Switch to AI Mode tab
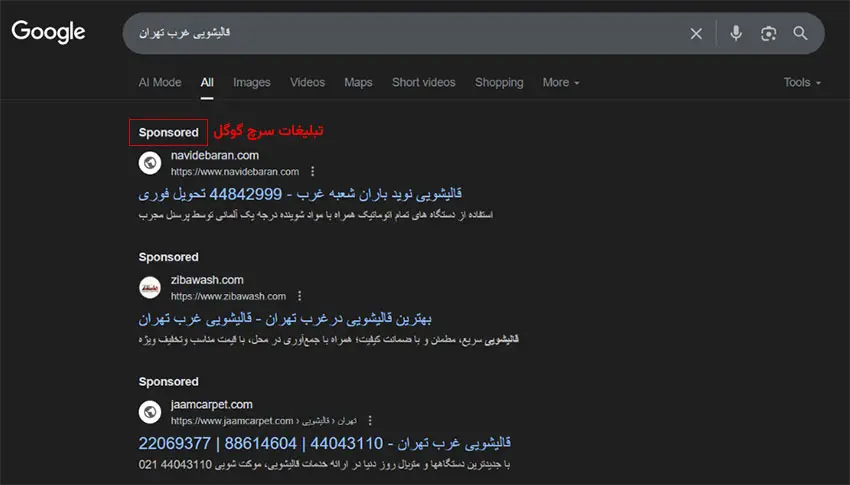This screenshot has width=850, height=485. [160, 82]
